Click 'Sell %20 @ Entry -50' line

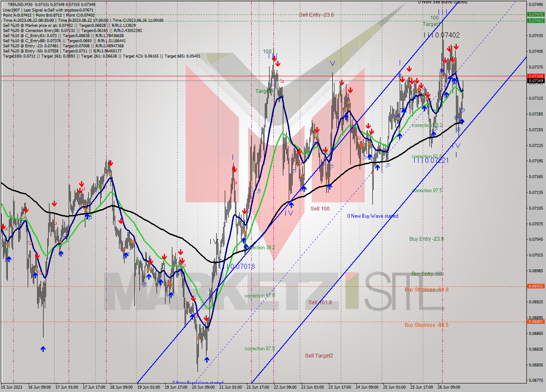pos(63,51)
